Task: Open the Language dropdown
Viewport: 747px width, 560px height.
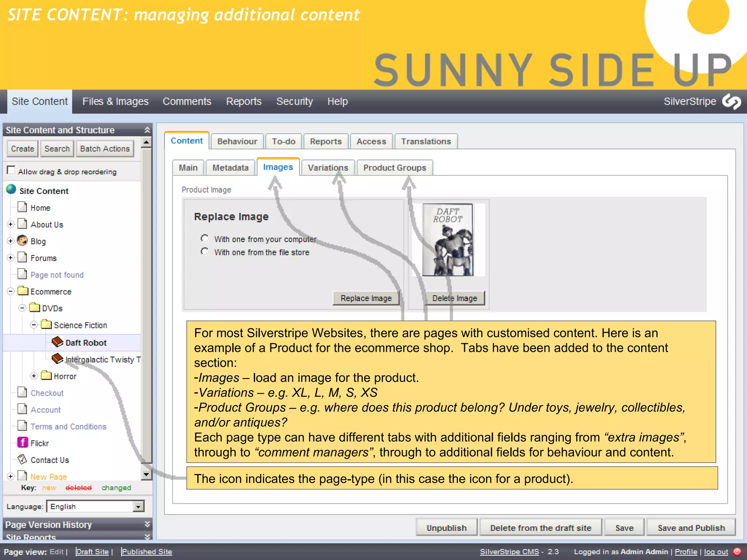Action: (x=138, y=506)
